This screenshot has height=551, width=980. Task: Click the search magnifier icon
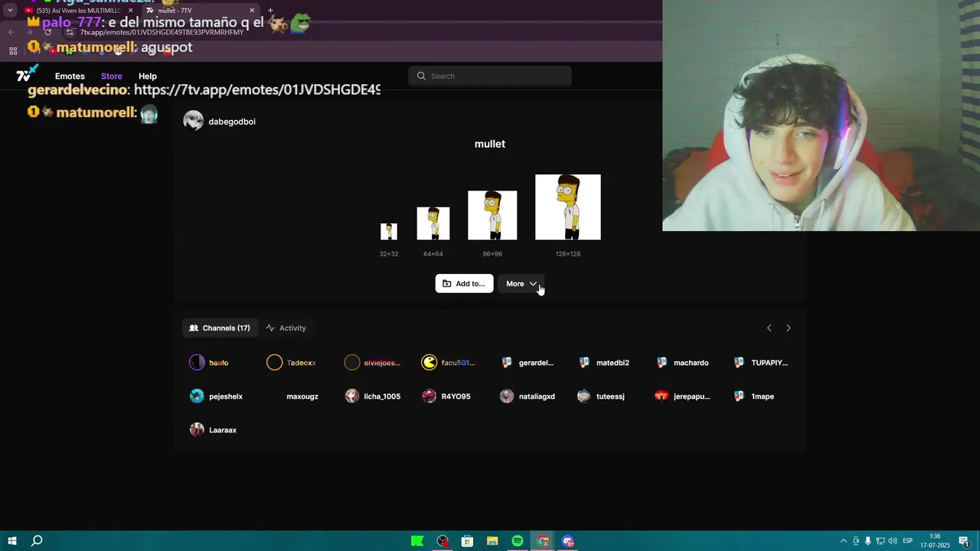pyautogui.click(x=421, y=76)
